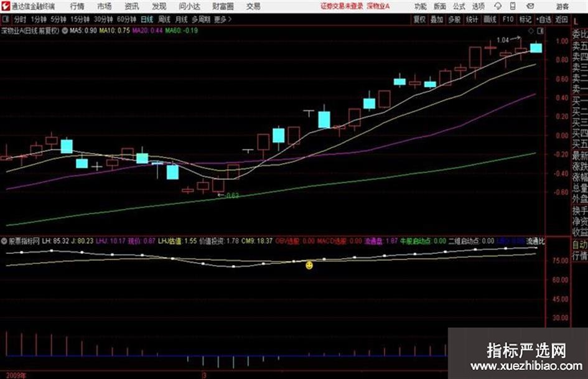Open the headset customer service icon
The image size is (588, 379).
pos(498,6)
